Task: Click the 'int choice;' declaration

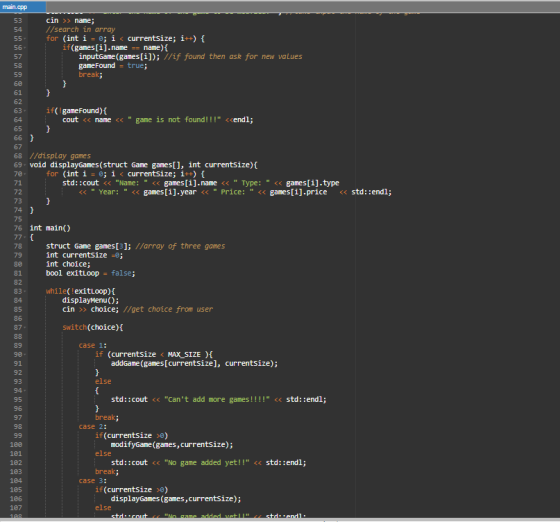Action: (68, 264)
